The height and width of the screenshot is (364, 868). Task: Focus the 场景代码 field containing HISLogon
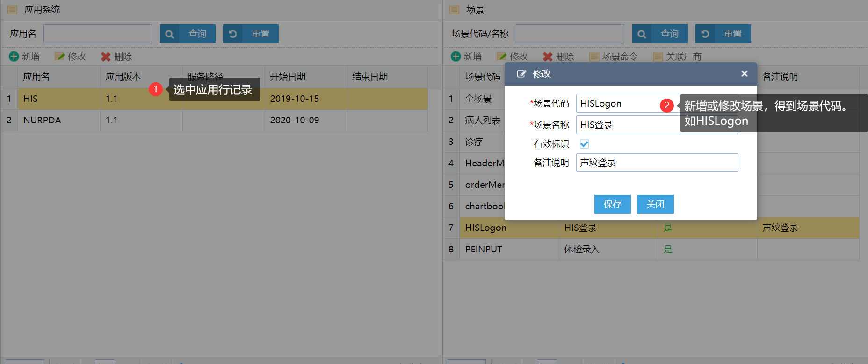pyautogui.click(x=657, y=103)
